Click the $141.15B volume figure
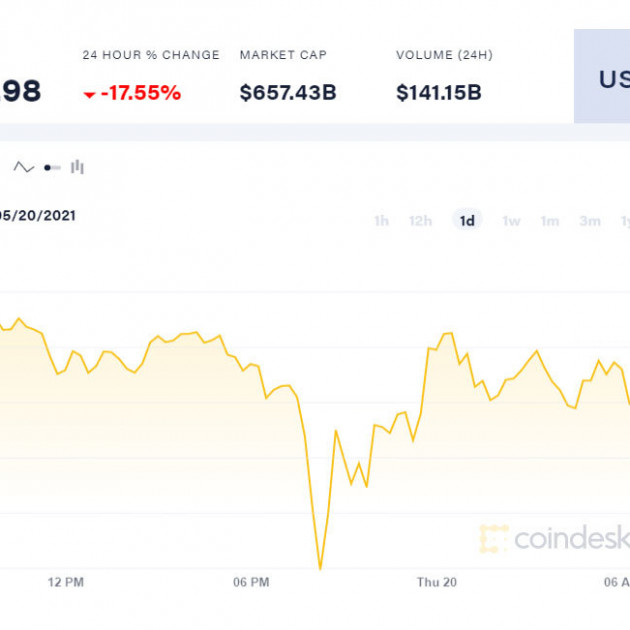Screen dimensions: 630x630 pyautogui.click(x=439, y=93)
